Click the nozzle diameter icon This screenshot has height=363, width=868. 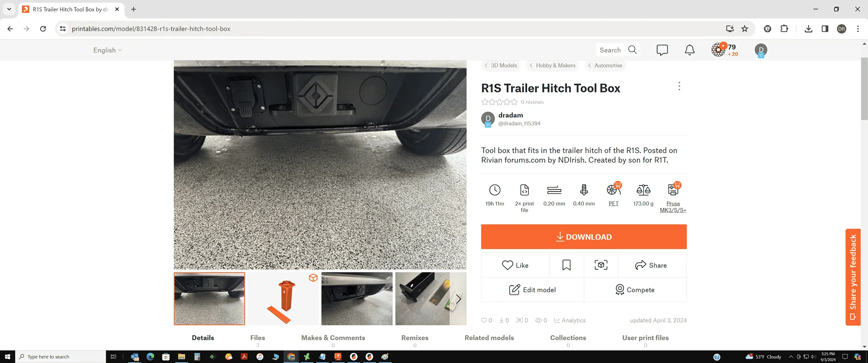[x=584, y=190]
